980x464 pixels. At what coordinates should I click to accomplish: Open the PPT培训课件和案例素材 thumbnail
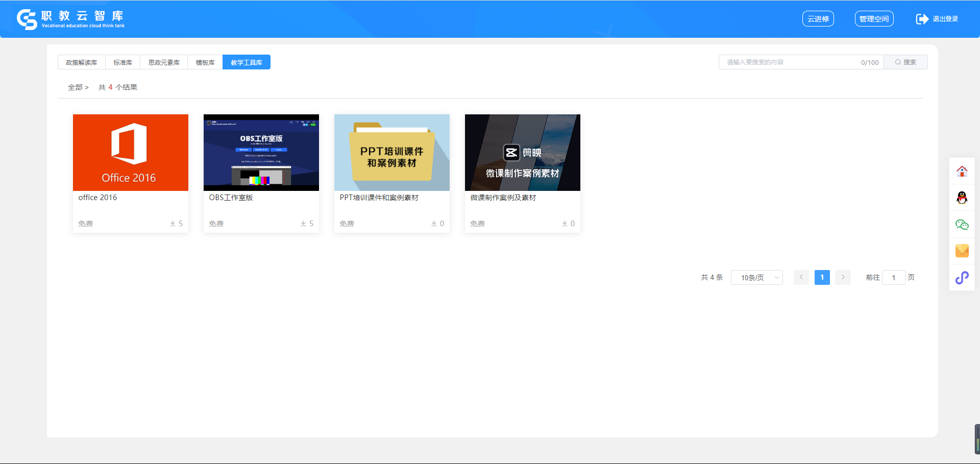(391, 153)
